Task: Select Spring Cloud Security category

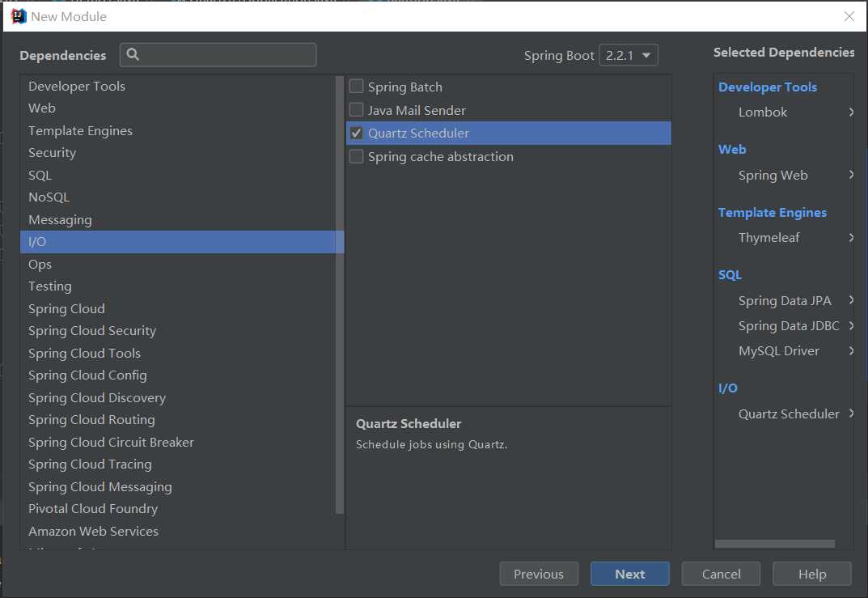Action: [178, 331]
